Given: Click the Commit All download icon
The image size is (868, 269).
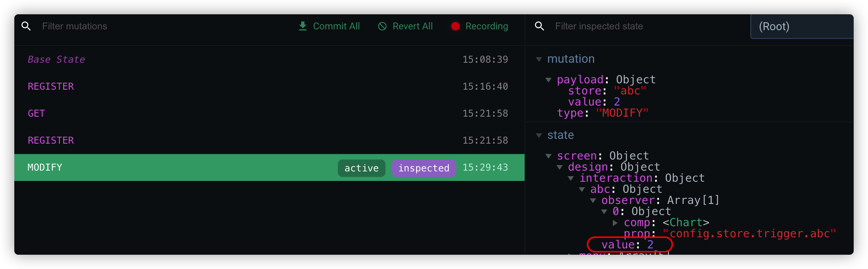Looking at the screenshot, I should coord(303,26).
